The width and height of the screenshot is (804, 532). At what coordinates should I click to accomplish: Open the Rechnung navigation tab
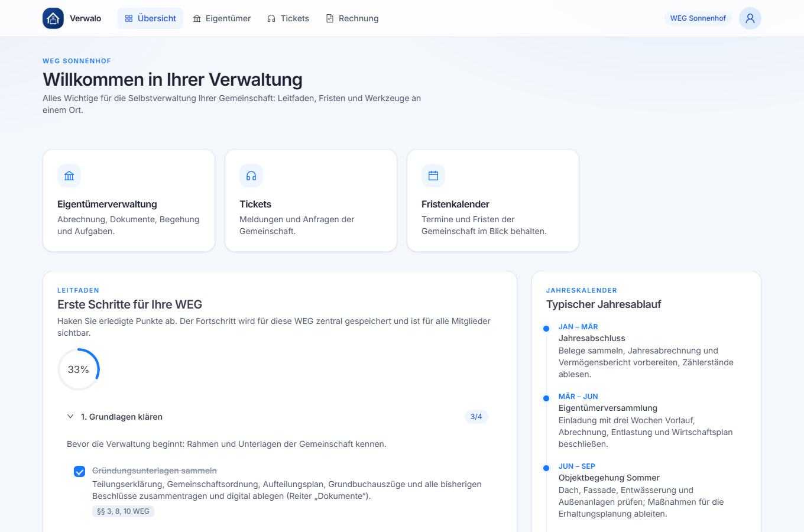(352, 18)
